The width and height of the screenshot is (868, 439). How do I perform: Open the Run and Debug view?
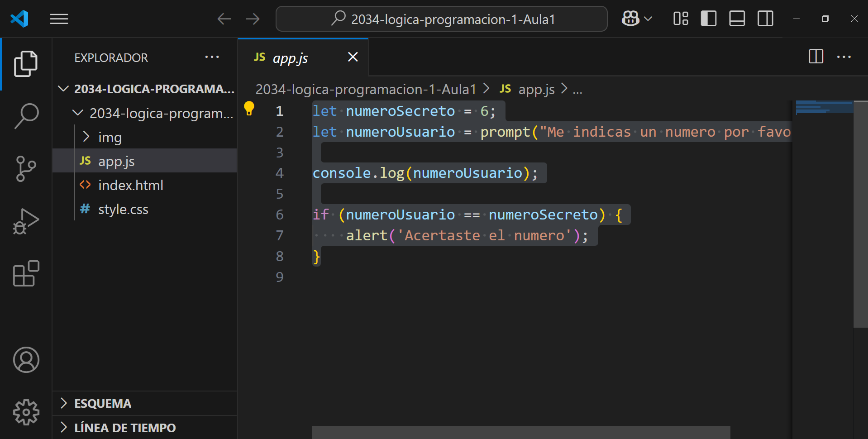coord(26,221)
